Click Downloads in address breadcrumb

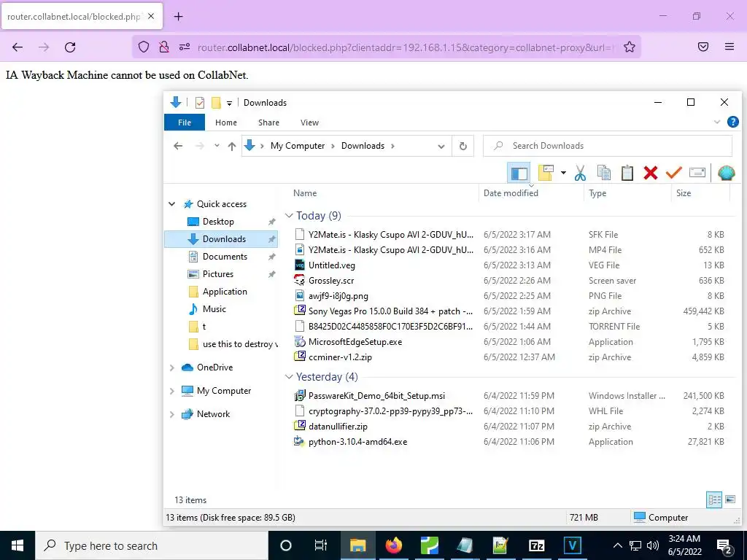[x=363, y=146]
